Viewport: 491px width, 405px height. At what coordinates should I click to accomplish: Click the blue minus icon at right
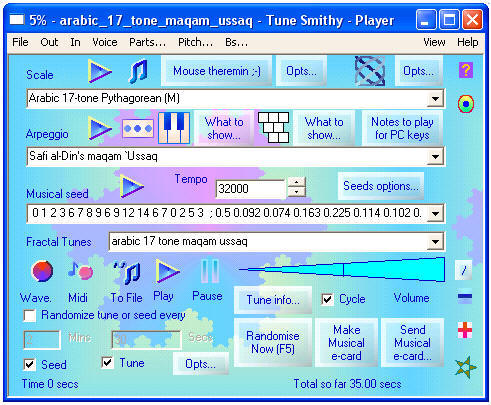point(465,296)
